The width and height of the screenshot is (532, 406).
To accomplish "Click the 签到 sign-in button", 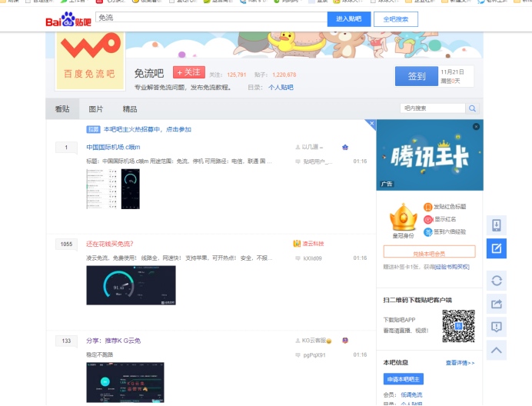I will click(x=416, y=76).
